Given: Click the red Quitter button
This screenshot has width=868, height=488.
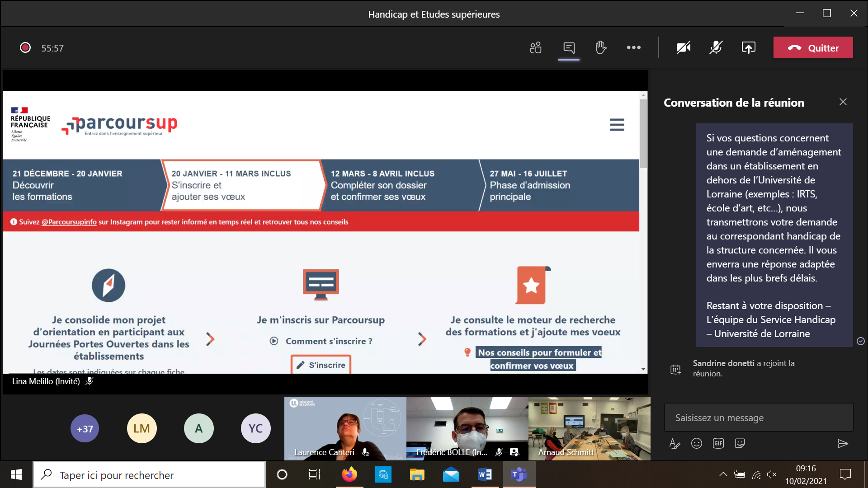Looking at the screenshot, I should pos(813,47).
